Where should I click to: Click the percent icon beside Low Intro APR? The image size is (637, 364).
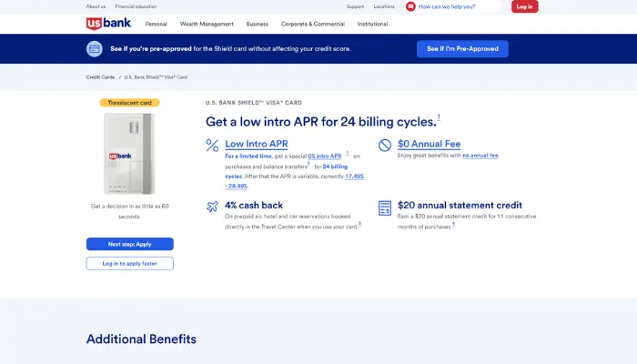212,145
